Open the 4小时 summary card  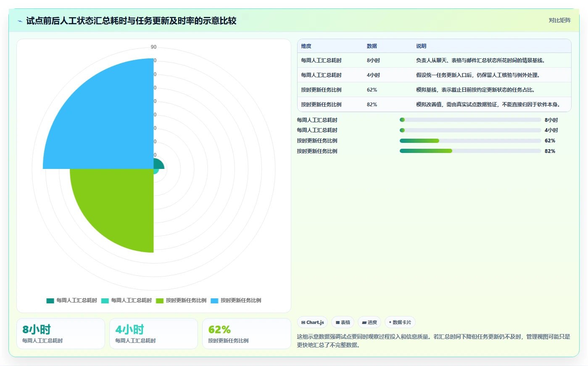[153, 334]
